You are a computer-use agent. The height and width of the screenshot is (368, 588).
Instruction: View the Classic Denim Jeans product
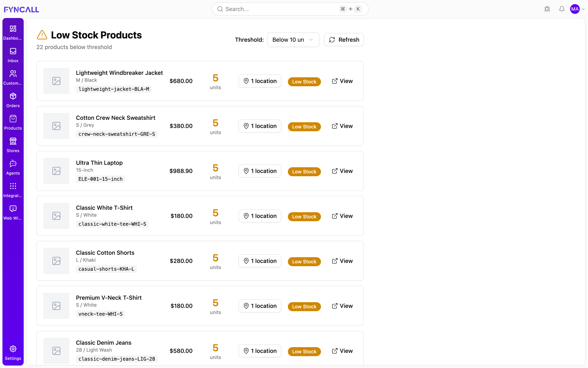click(x=342, y=351)
